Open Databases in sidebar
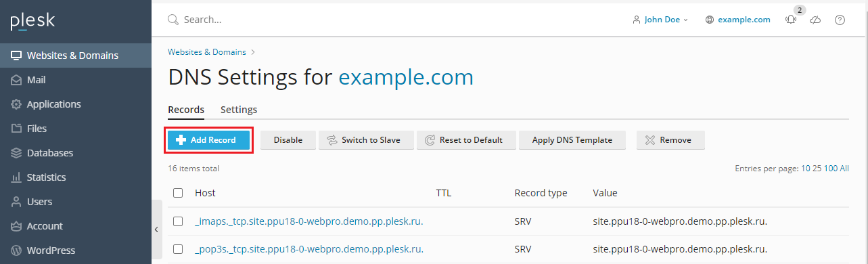This screenshot has width=868, height=264. (x=76, y=153)
